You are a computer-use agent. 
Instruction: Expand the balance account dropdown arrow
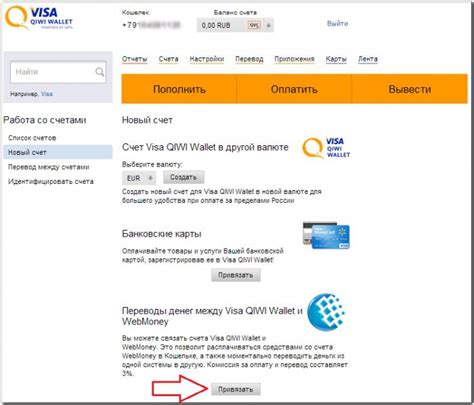269,25
